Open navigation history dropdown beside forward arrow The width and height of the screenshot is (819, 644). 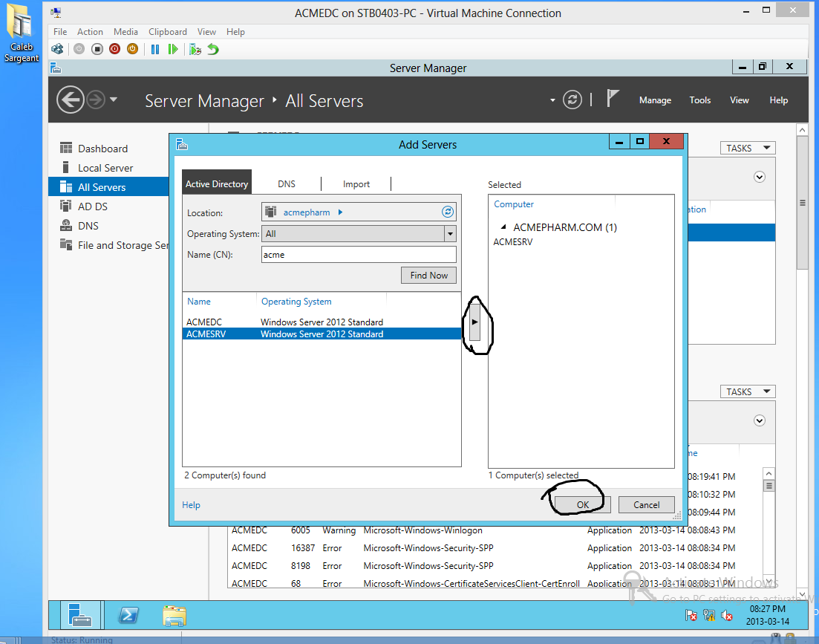114,100
